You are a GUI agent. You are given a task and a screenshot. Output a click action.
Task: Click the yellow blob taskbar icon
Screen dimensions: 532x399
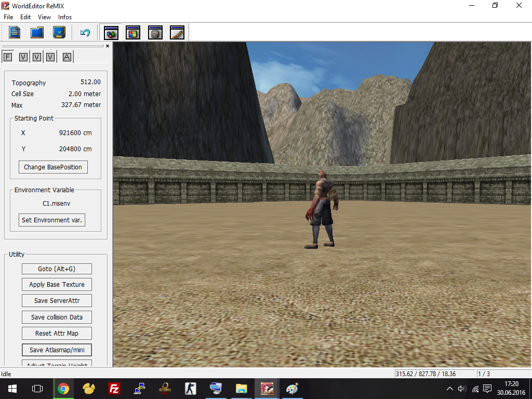[x=88, y=389]
